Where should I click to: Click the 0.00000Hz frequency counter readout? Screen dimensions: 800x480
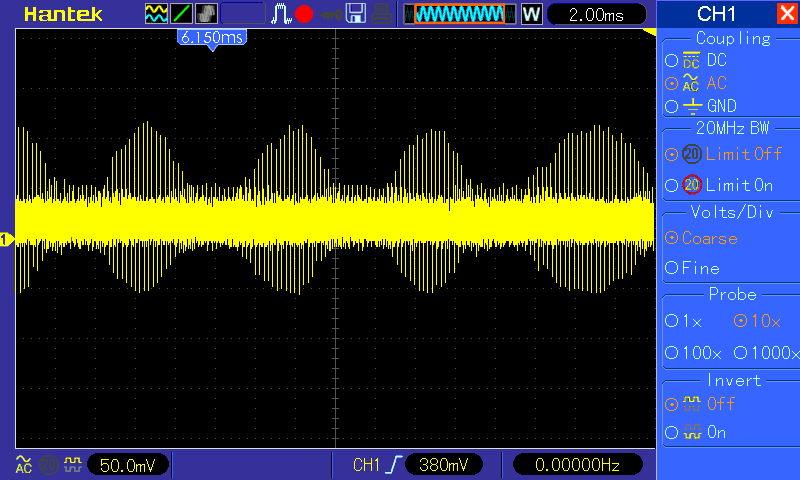[577, 465]
